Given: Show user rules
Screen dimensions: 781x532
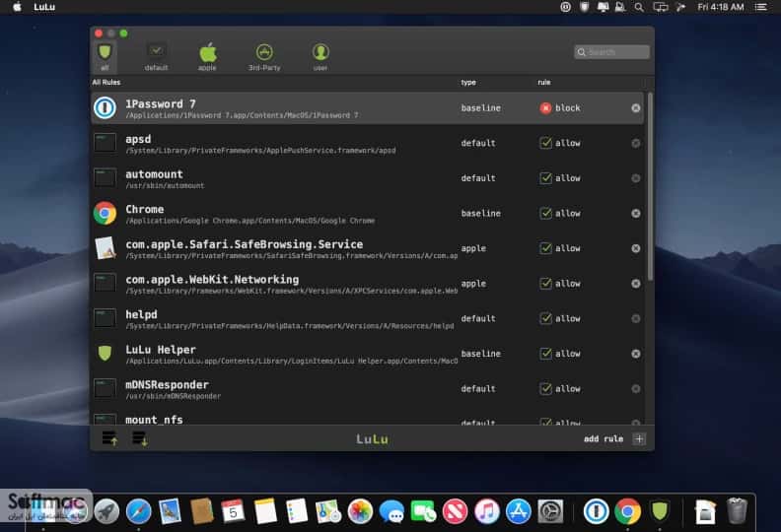Looking at the screenshot, I should (x=320, y=56).
